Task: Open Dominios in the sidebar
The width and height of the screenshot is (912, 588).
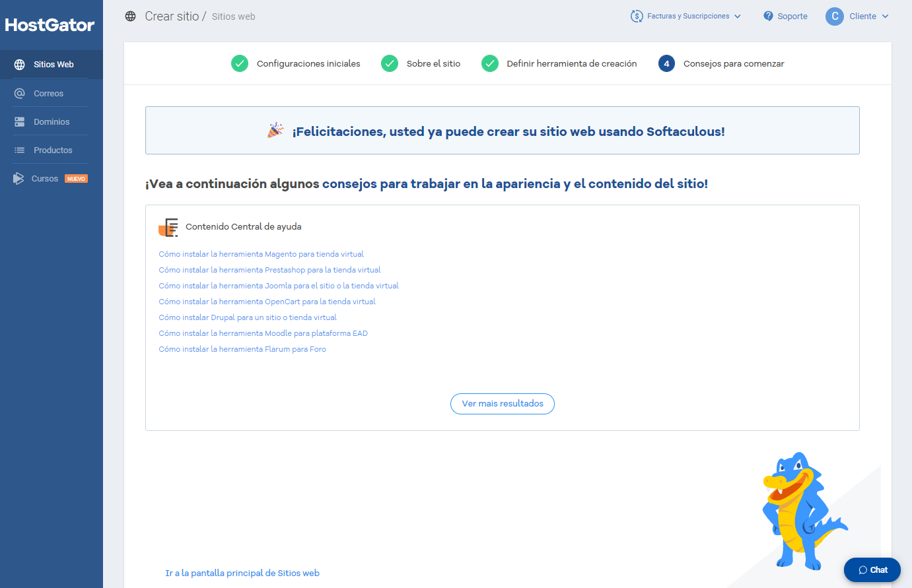Action: click(52, 122)
